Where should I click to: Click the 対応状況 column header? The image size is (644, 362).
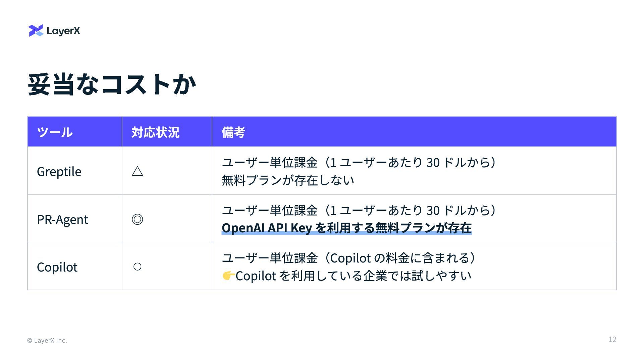click(155, 132)
